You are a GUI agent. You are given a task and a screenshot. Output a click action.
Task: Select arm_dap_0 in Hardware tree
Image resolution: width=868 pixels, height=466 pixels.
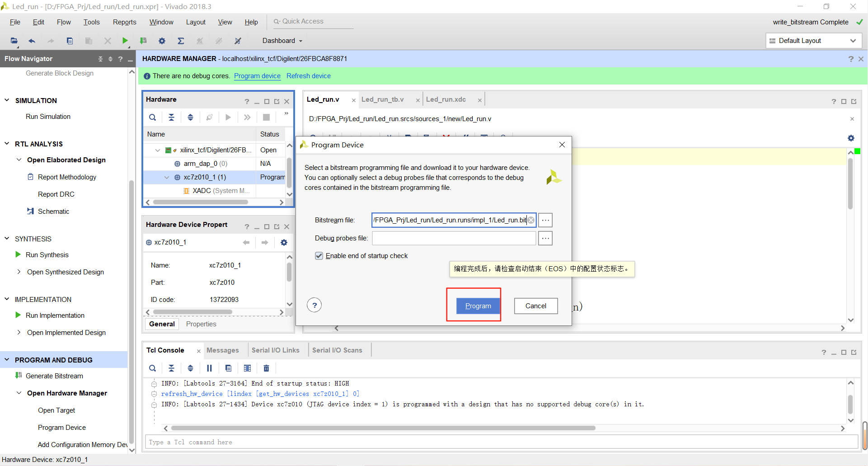(205, 164)
